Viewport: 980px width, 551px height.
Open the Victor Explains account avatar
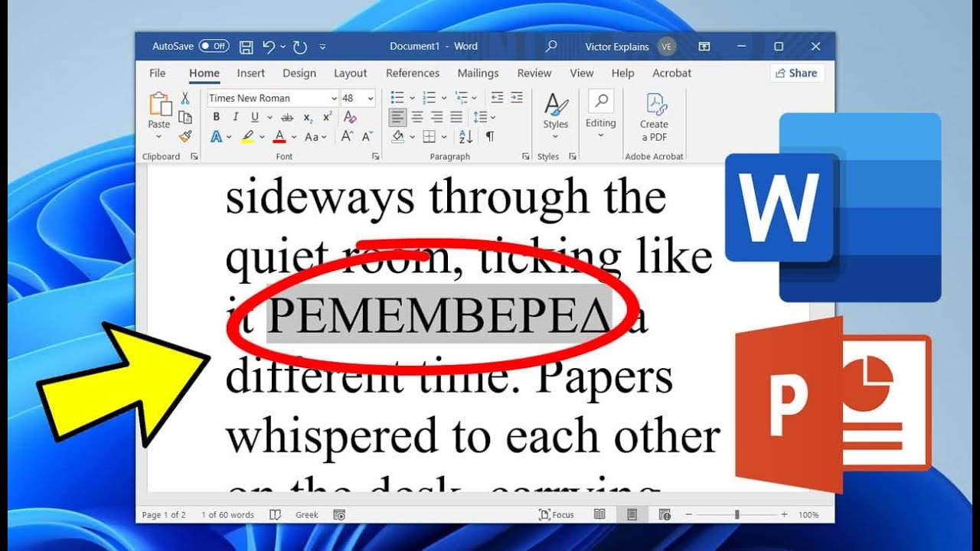[666, 47]
